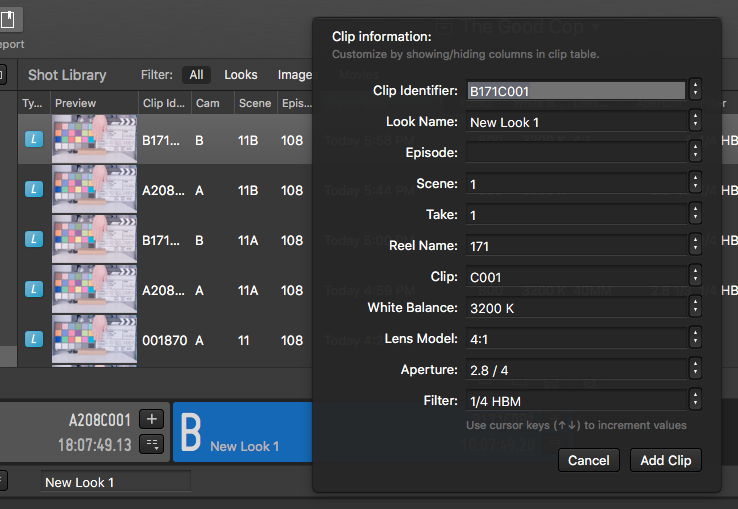738x509 pixels.
Task: Select thumbnail of scene 11A camera A clip
Action: click(x=94, y=290)
